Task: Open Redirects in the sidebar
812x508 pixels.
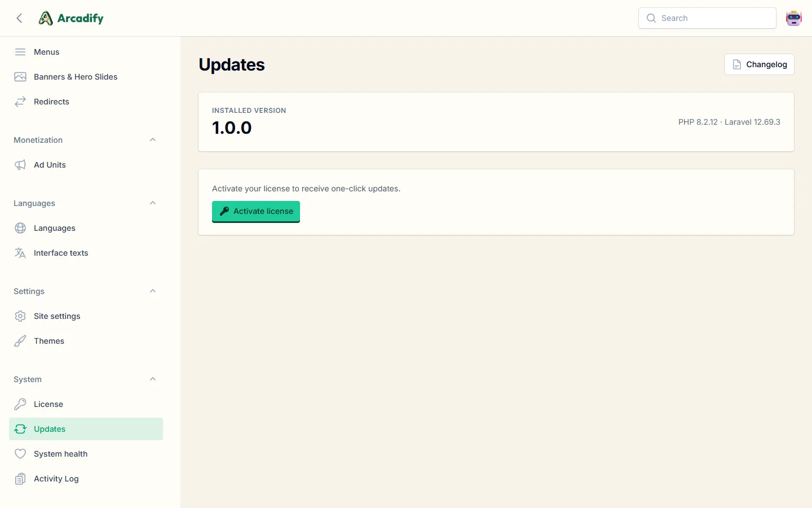Action: pyautogui.click(x=86, y=102)
